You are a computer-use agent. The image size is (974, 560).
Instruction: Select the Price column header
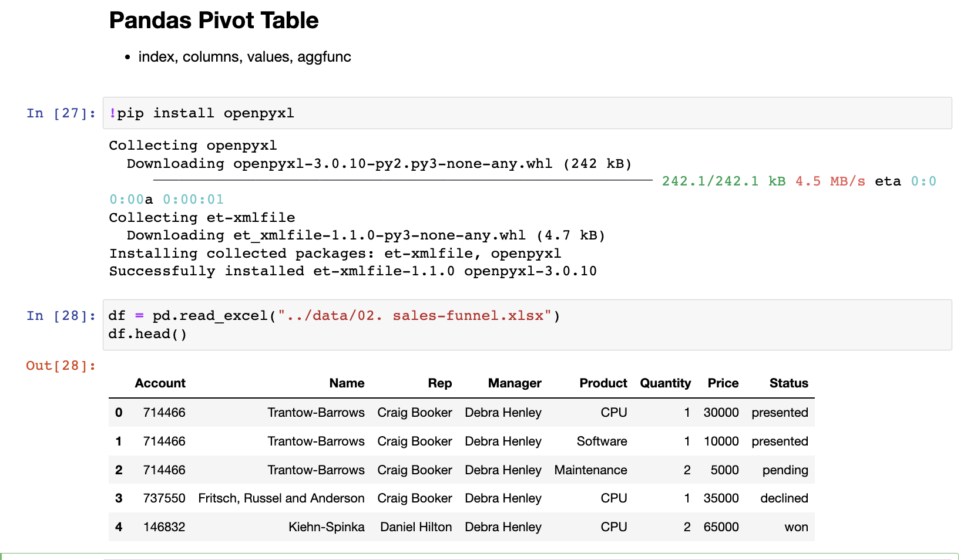pos(723,383)
